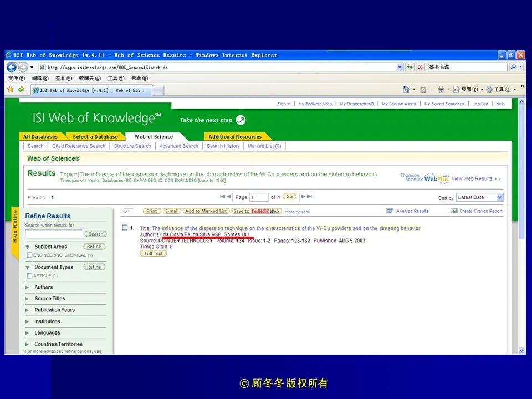Expand the Authors refine section
532x399 pixels.
coord(27,288)
